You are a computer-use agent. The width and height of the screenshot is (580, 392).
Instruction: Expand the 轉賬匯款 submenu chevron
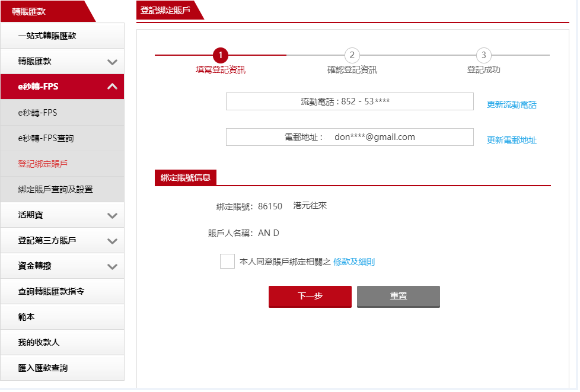112,62
